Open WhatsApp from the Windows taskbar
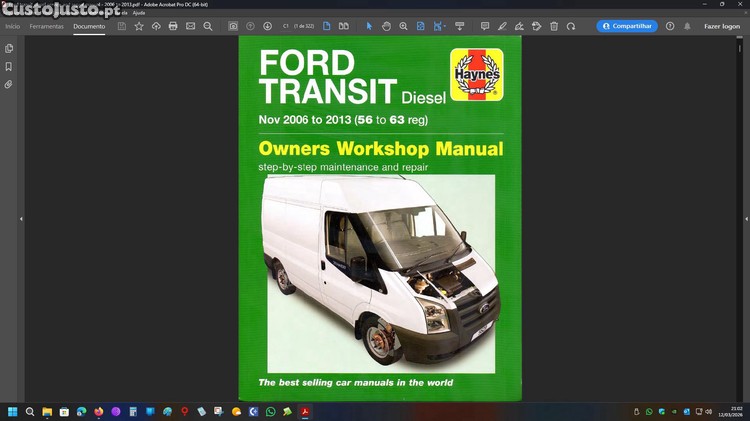Viewport: 750px width, 421px height. click(270, 411)
